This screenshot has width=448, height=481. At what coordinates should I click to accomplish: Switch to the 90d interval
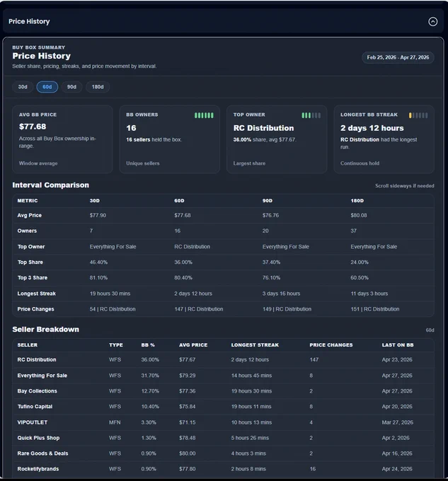[x=71, y=87]
